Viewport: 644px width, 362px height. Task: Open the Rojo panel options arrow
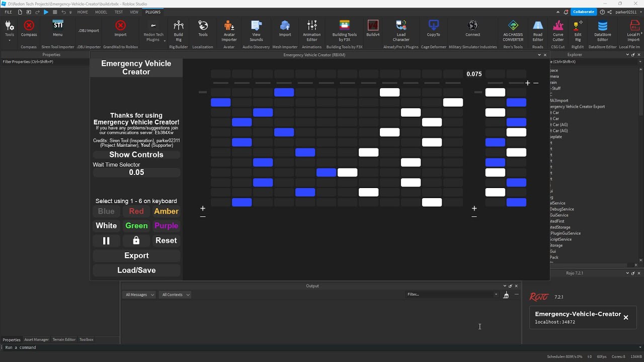(627, 273)
